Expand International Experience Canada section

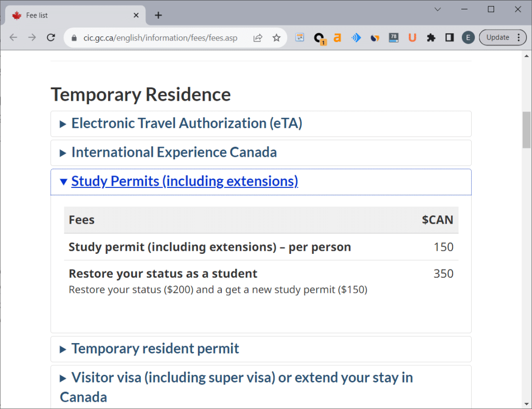174,153
